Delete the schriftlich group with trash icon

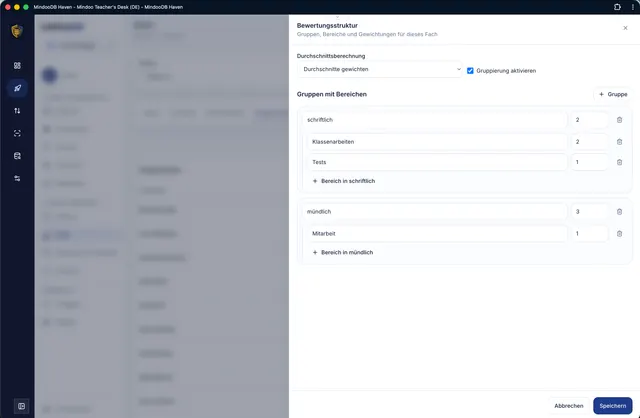(x=619, y=120)
